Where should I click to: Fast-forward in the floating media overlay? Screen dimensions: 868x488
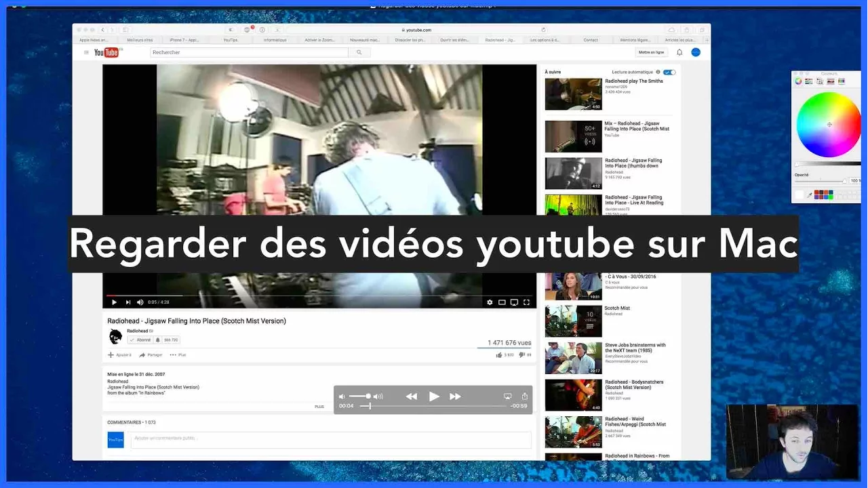tap(455, 396)
